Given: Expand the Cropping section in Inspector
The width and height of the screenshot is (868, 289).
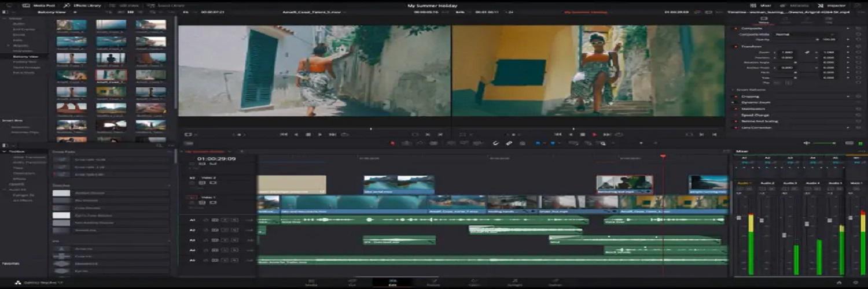Looking at the screenshot, I should point(749,96).
